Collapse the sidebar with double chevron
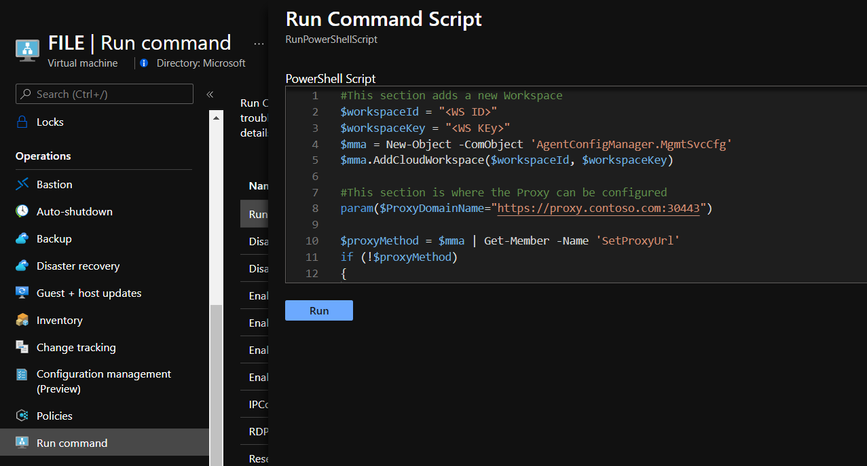The image size is (867, 466). coord(210,94)
